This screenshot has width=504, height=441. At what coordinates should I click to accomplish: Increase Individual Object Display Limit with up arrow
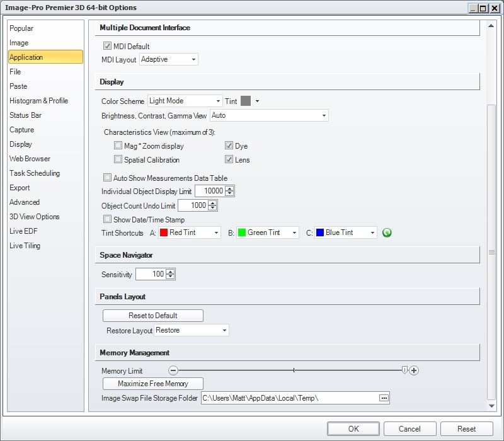[229, 188]
